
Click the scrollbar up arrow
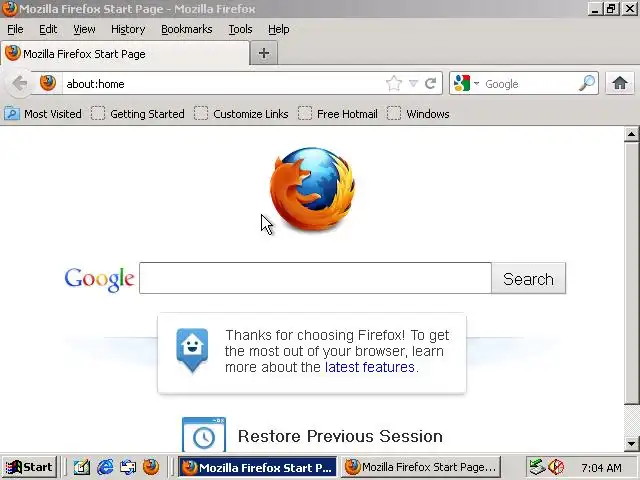coord(631,134)
